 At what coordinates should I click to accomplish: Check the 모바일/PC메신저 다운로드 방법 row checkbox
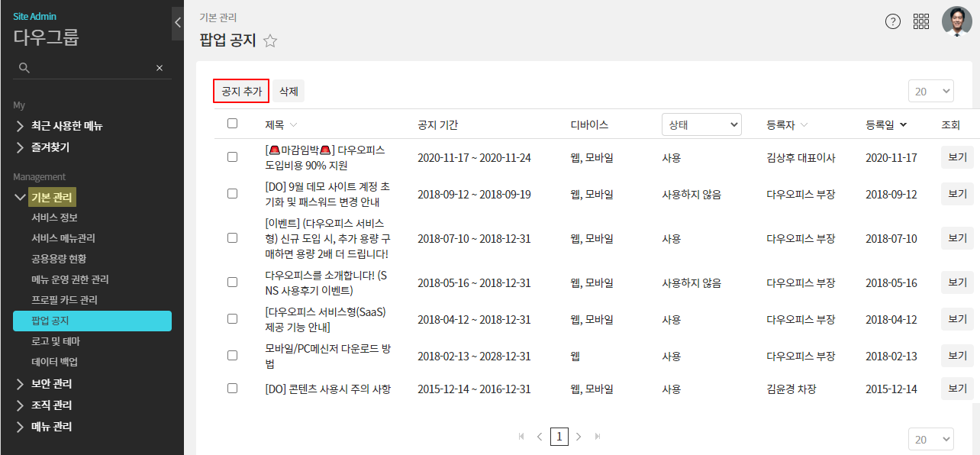click(233, 354)
